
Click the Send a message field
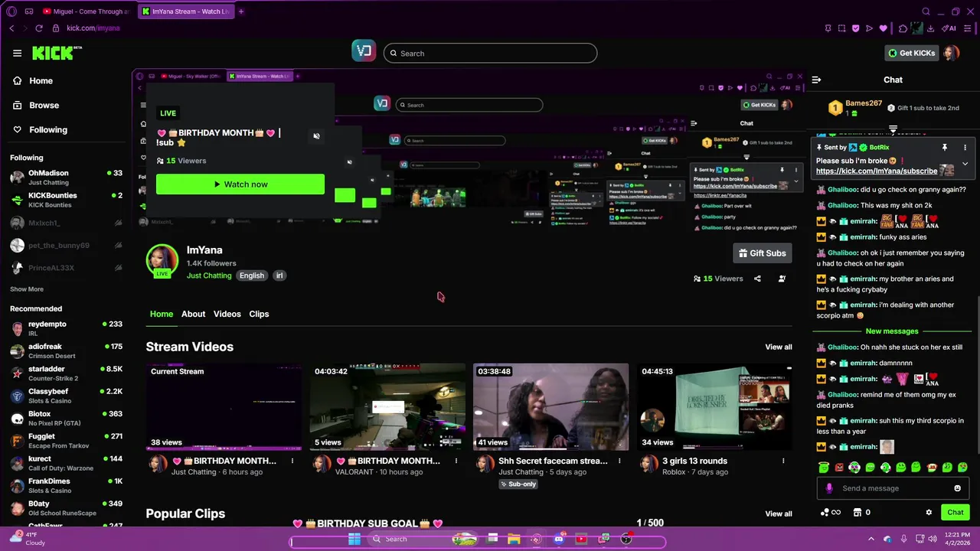(892, 488)
